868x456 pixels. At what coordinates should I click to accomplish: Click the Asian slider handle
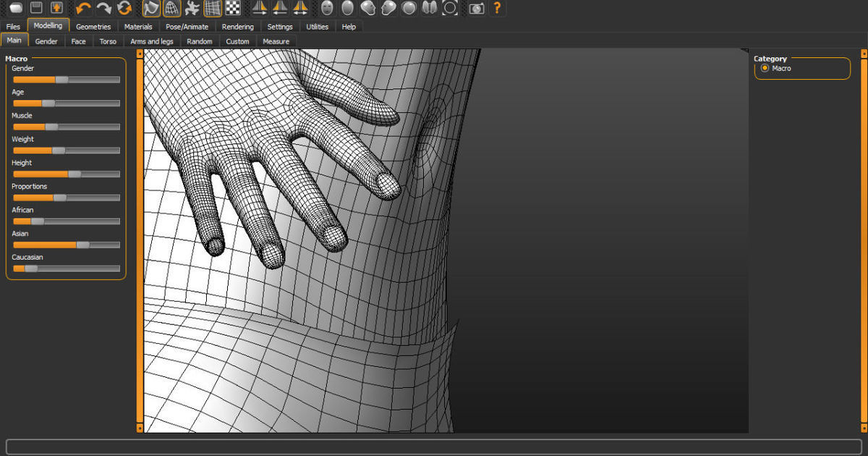click(83, 245)
